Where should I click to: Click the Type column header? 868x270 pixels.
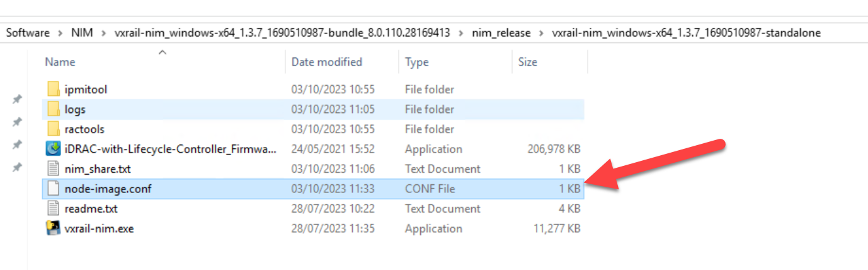click(x=416, y=62)
